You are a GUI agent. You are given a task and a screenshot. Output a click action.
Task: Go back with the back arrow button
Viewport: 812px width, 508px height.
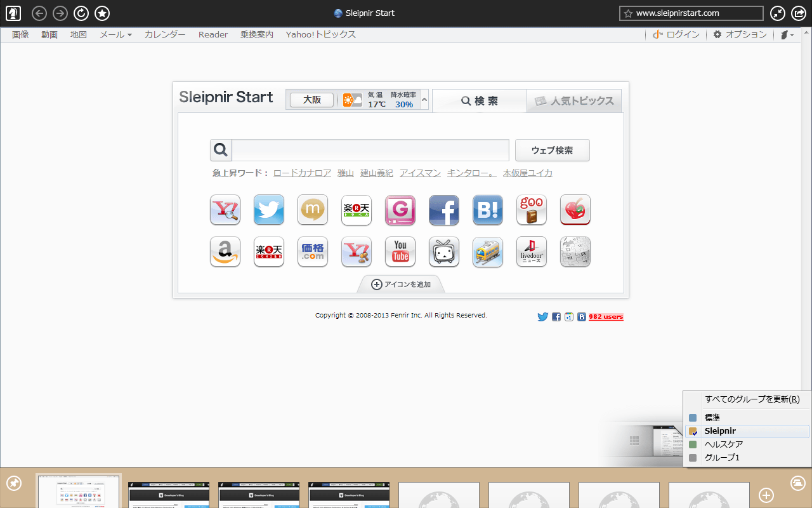pyautogui.click(x=39, y=13)
